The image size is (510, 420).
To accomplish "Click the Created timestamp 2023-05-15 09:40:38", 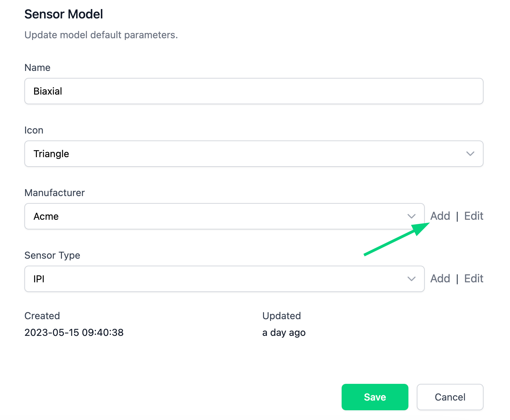I will 74,332.
